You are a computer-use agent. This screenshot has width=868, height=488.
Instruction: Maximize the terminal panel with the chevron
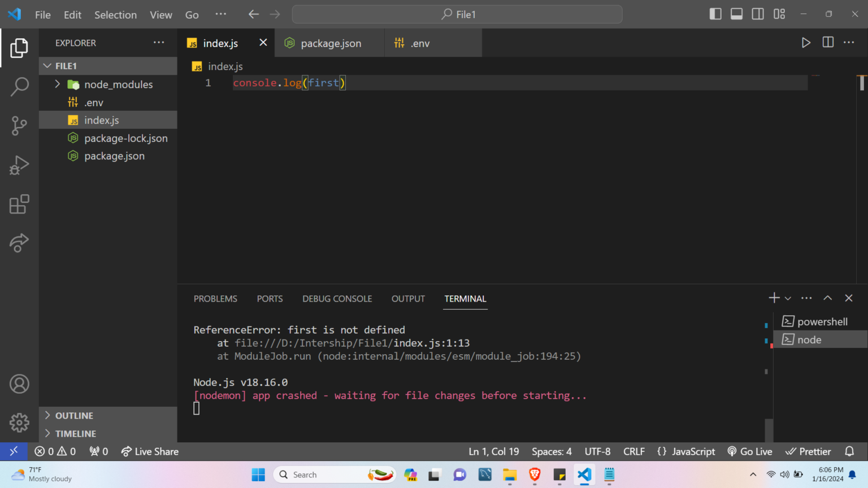click(x=827, y=298)
